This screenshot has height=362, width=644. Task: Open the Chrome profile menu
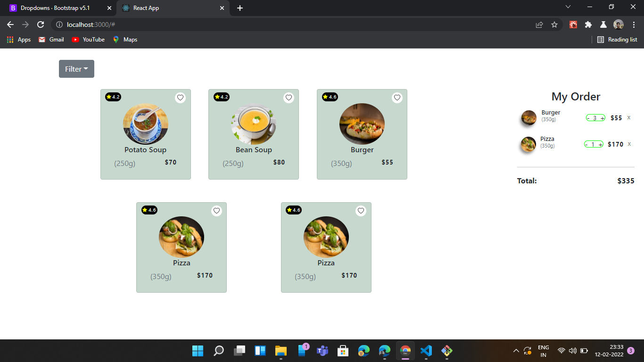tap(618, 24)
